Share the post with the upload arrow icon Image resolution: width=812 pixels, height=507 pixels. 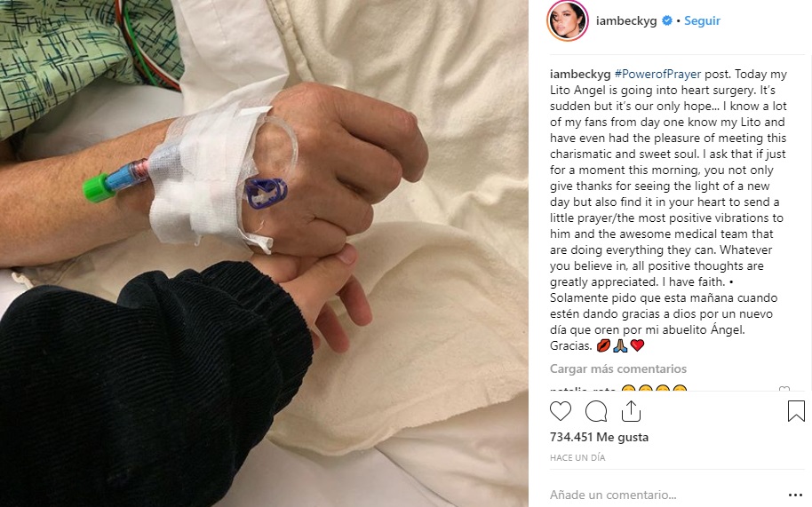(632, 411)
